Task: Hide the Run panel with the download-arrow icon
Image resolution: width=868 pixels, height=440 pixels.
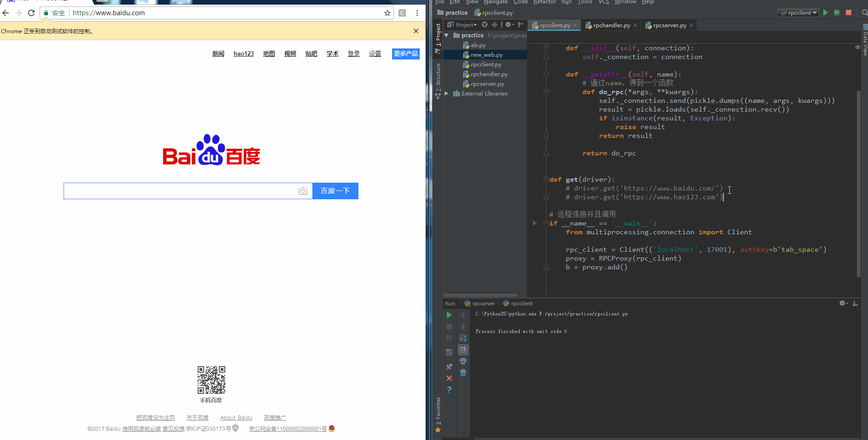Action: (855, 303)
